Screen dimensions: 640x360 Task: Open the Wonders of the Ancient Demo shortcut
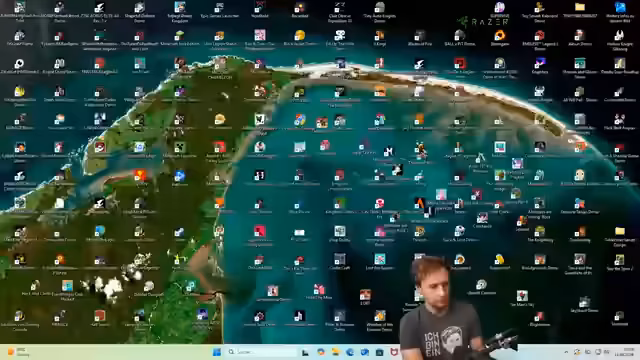point(380,321)
